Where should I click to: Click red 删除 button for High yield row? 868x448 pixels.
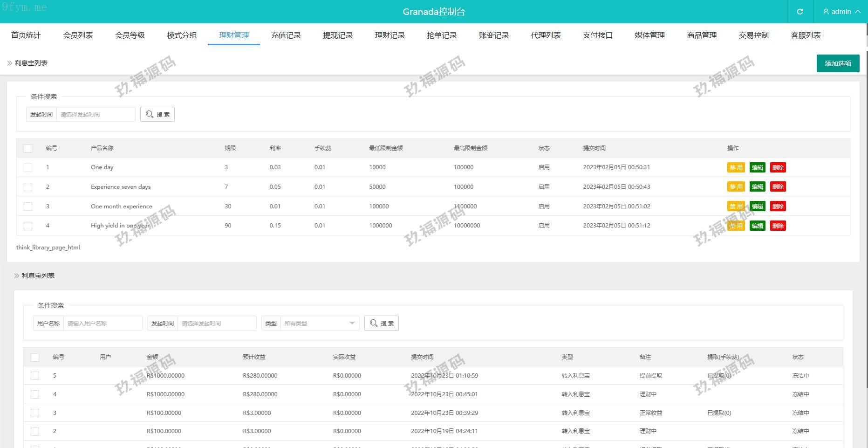(x=778, y=226)
